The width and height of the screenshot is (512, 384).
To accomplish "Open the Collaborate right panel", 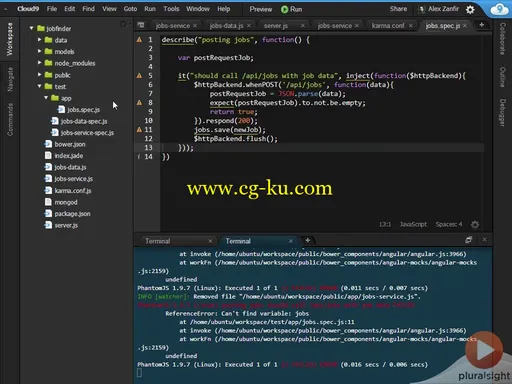I will [502, 39].
